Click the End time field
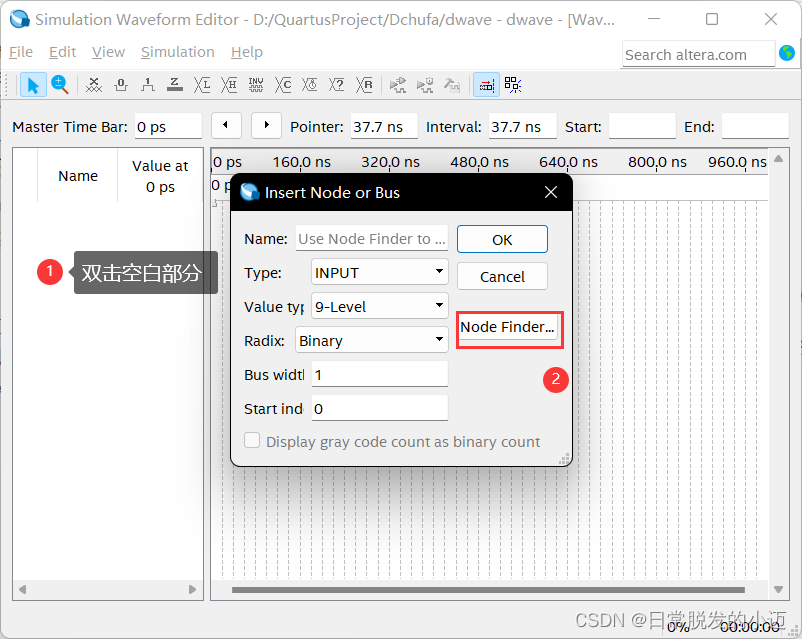The width and height of the screenshot is (802, 639). 755,126
